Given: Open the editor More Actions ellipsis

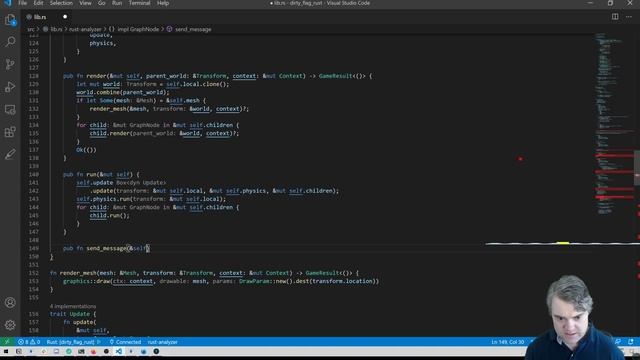Looking at the screenshot, I should (629, 17).
